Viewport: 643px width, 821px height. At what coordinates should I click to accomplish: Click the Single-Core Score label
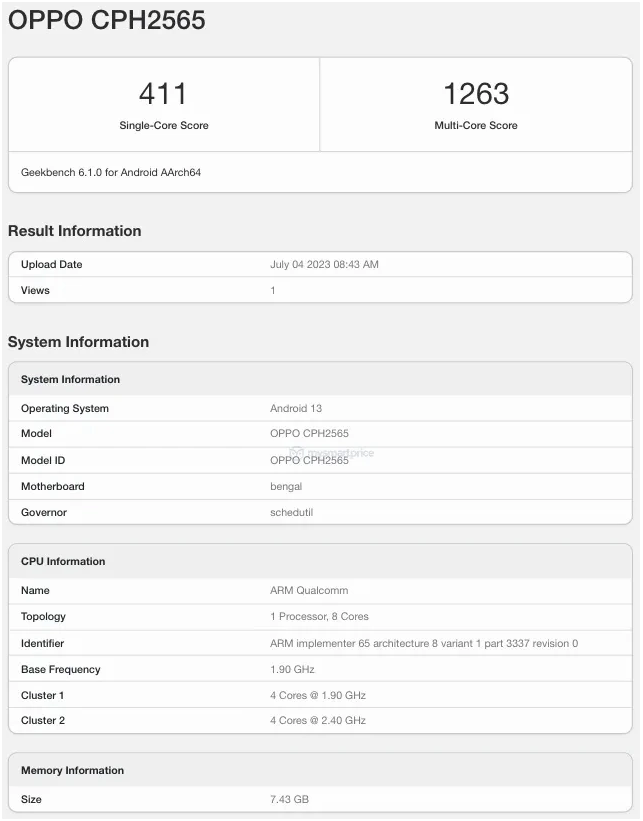pos(164,126)
